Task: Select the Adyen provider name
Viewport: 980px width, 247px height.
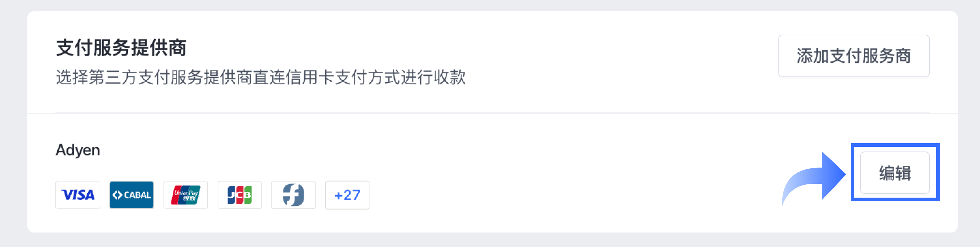Action: pyautogui.click(x=78, y=150)
